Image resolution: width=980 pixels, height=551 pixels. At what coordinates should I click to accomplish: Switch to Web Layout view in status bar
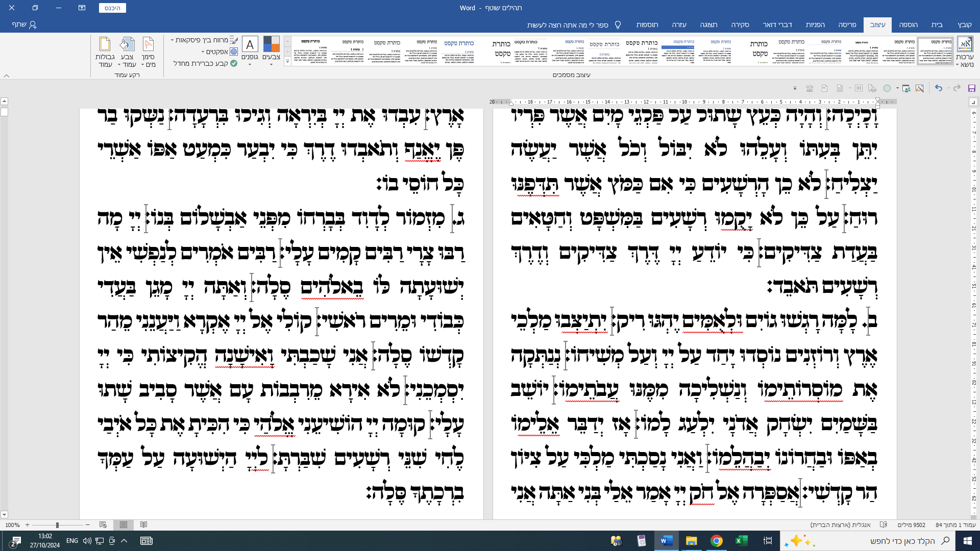pyautogui.click(x=103, y=524)
